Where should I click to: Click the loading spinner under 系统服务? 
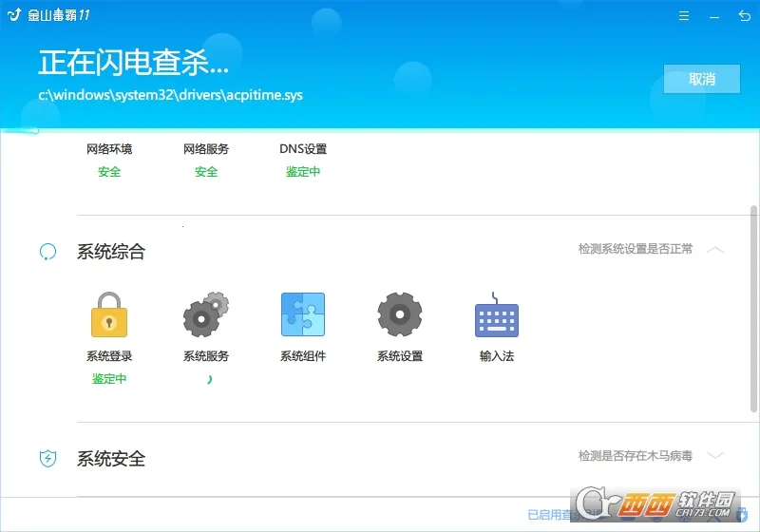pos(209,379)
